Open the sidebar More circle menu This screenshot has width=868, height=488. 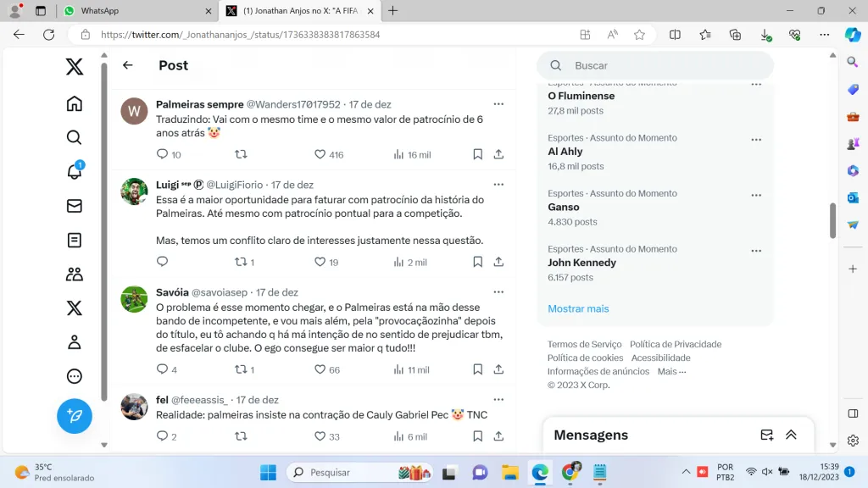coord(75,376)
